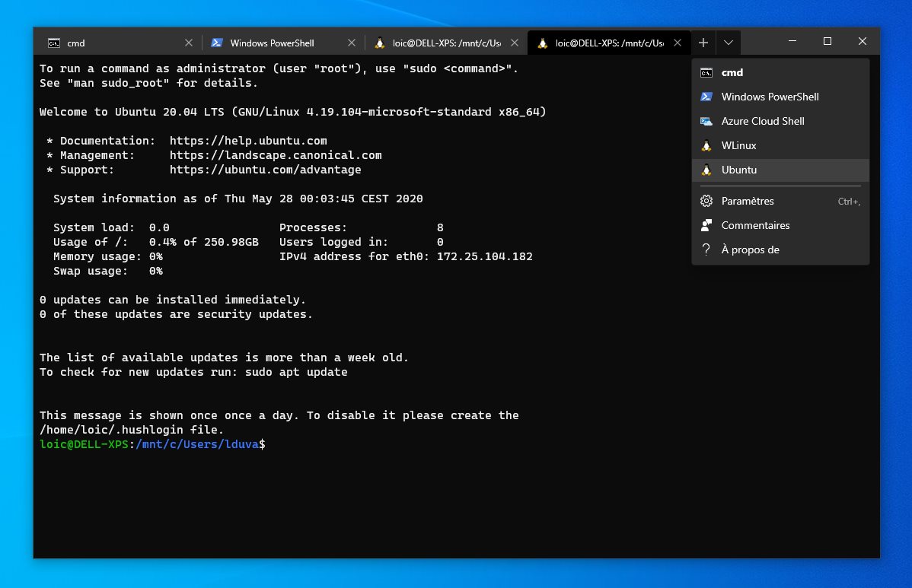Viewport: 912px width, 588px height.
Task: Choose Windows PowerShell from the dropdown menu
Action: coord(780,97)
